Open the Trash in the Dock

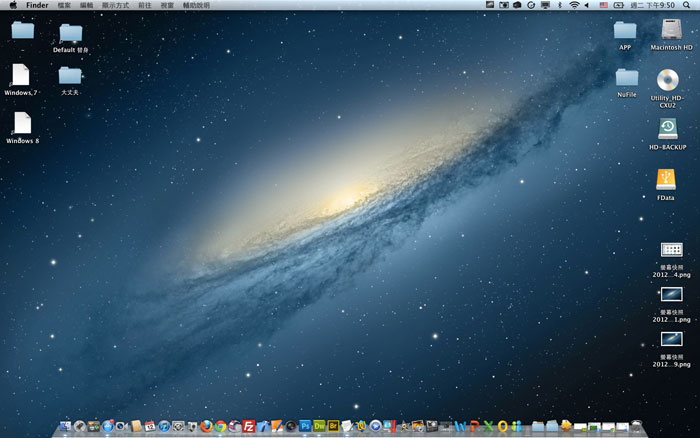(637, 426)
